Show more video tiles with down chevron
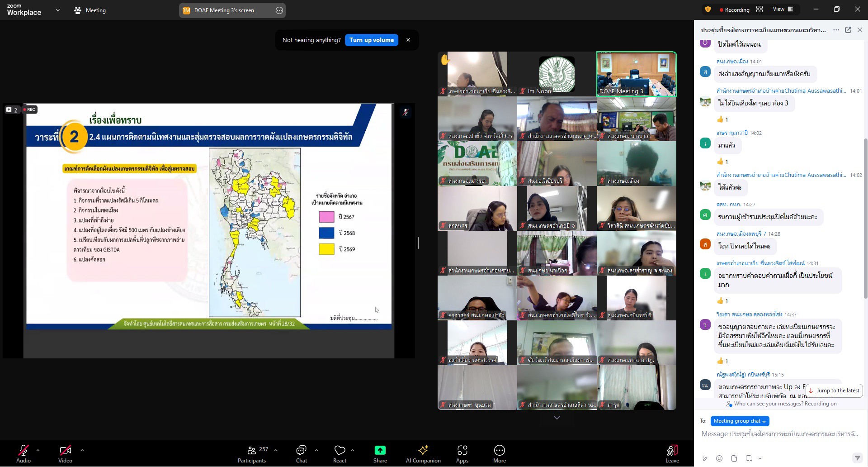This screenshot has height=467, width=868. click(x=557, y=418)
